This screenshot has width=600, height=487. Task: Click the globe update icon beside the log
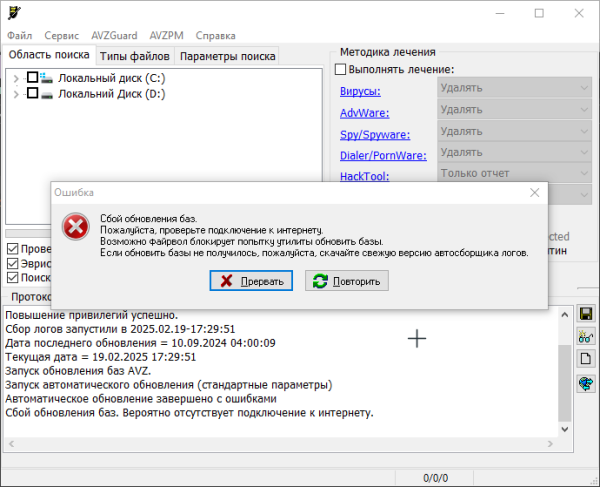pyautogui.click(x=586, y=383)
